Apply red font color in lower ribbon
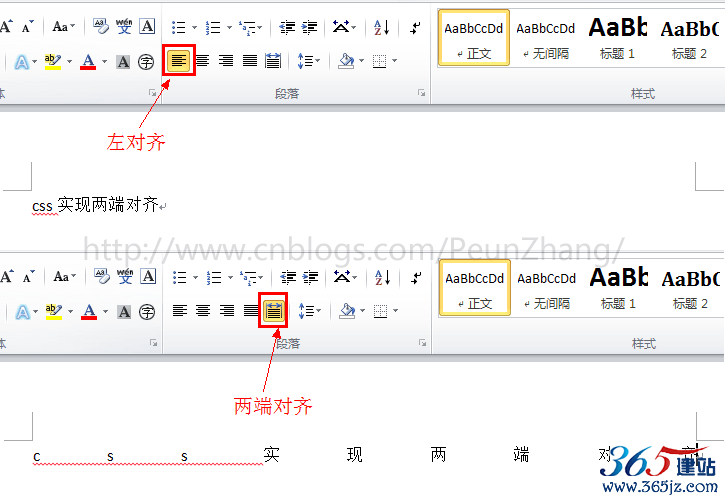The image size is (725, 500). [x=89, y=312]
